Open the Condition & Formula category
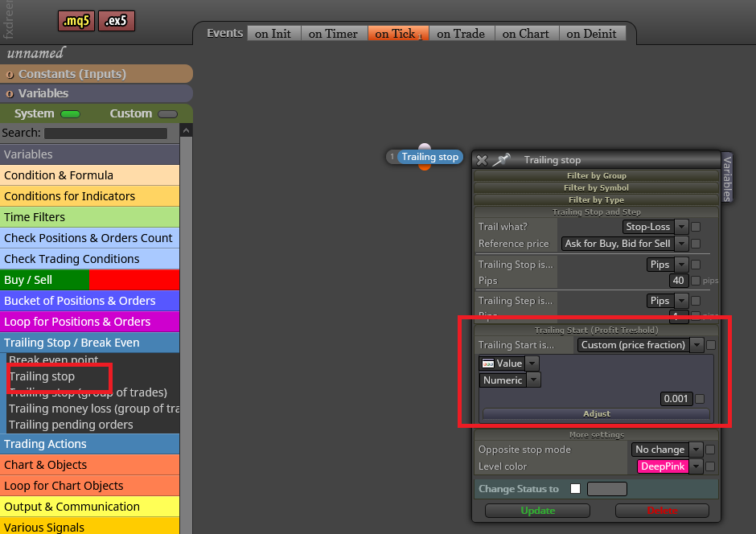The width and height of the screenshot is (756, 534). (90, 175)
